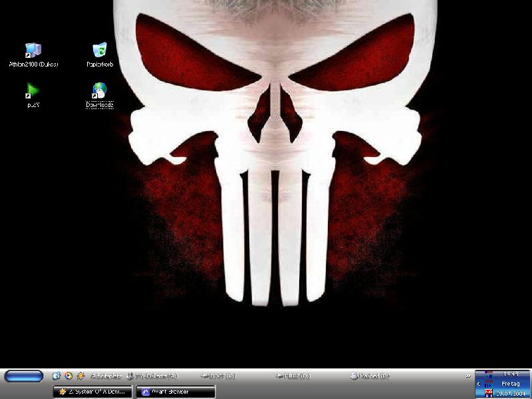532x399 pixels.
Task: Expand hidden tray icons arrow
Action: pos(479,384)
